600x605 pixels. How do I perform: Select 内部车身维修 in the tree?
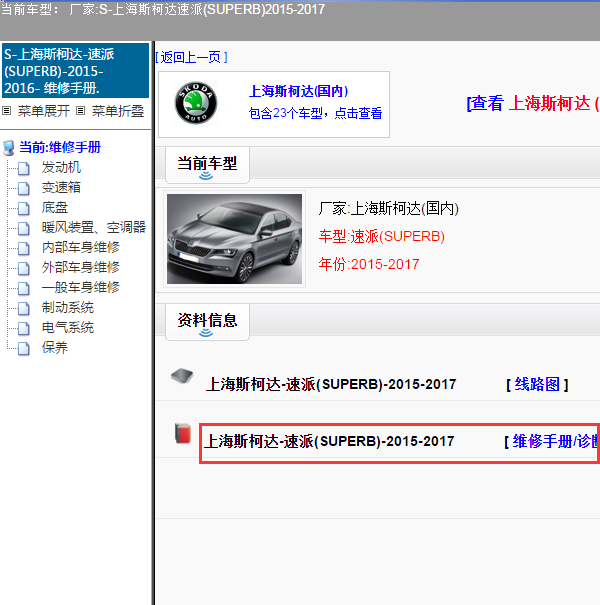(81, 248)
